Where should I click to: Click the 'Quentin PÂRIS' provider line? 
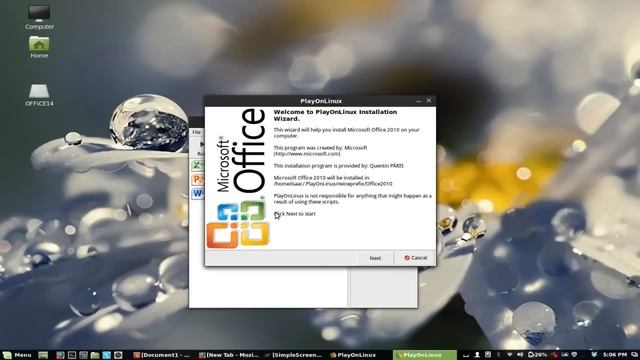(338, 166)
